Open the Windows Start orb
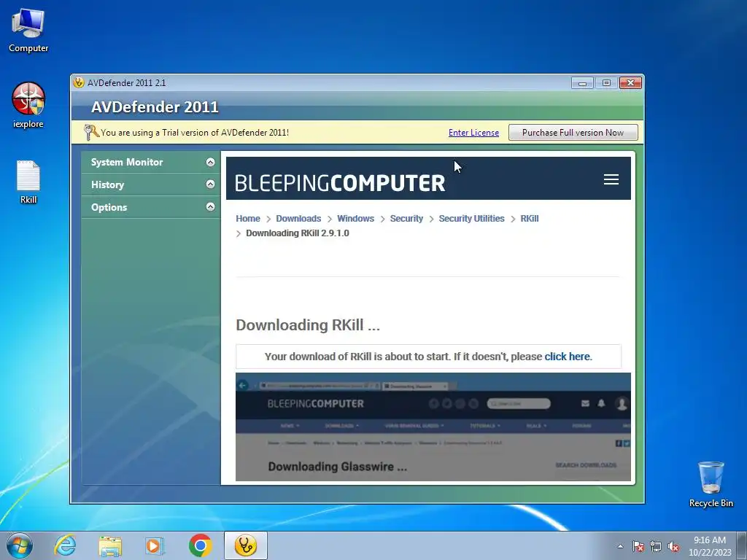Image resolution: width=747 pixels, height=560 pixels. 20,545
